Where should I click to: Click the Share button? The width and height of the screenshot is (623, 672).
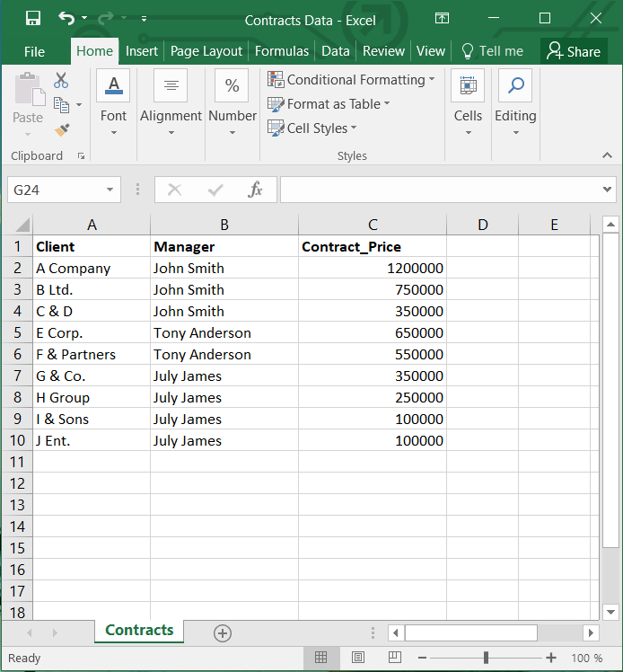(574, 51)
